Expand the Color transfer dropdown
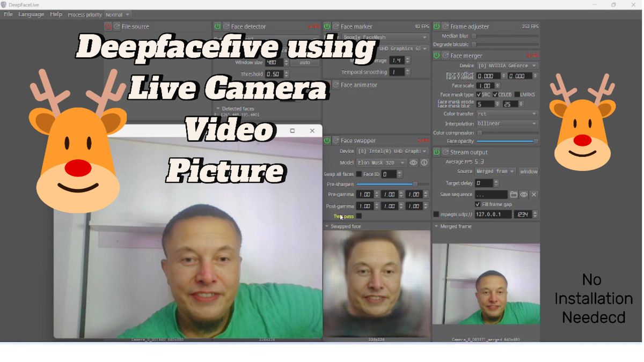Screen dimensions: 644x362 click(x=507, y=114)
